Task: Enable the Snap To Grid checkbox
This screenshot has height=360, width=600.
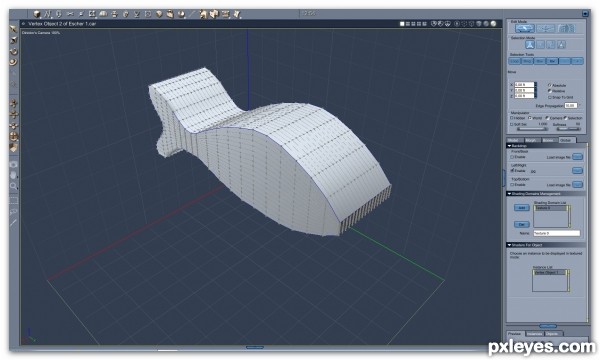Action: [x=550, y=97]
